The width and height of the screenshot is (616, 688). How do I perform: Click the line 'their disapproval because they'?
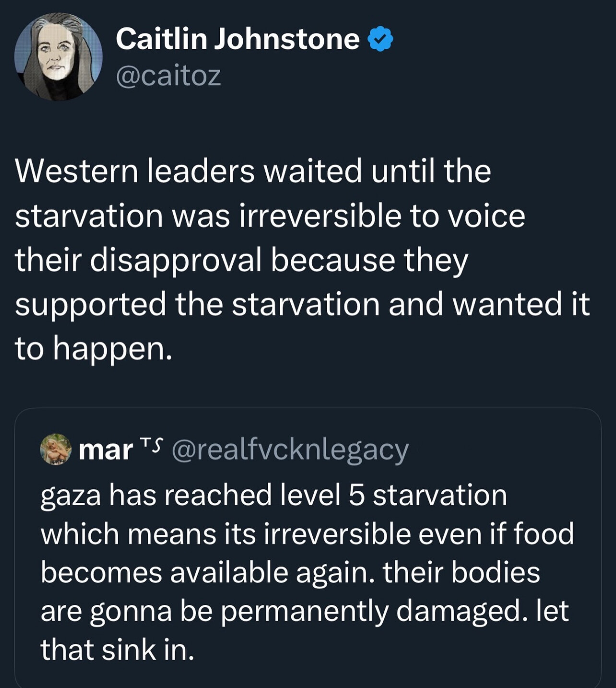tap(241, 261)
